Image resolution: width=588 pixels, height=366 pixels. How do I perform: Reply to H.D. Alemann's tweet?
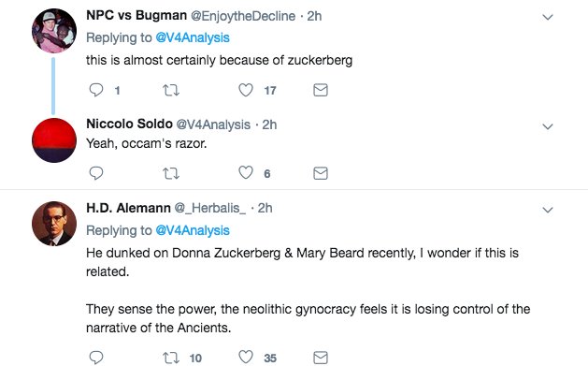tap(96, 358)
